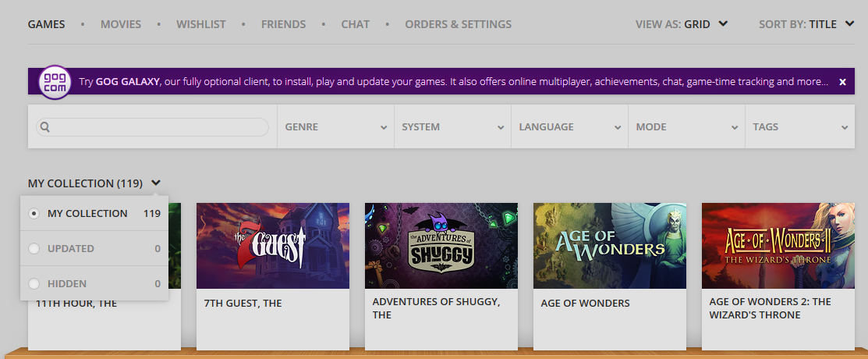Screen dimensions: 868x359
Task: Go to the Games tab
Action: 47,24
